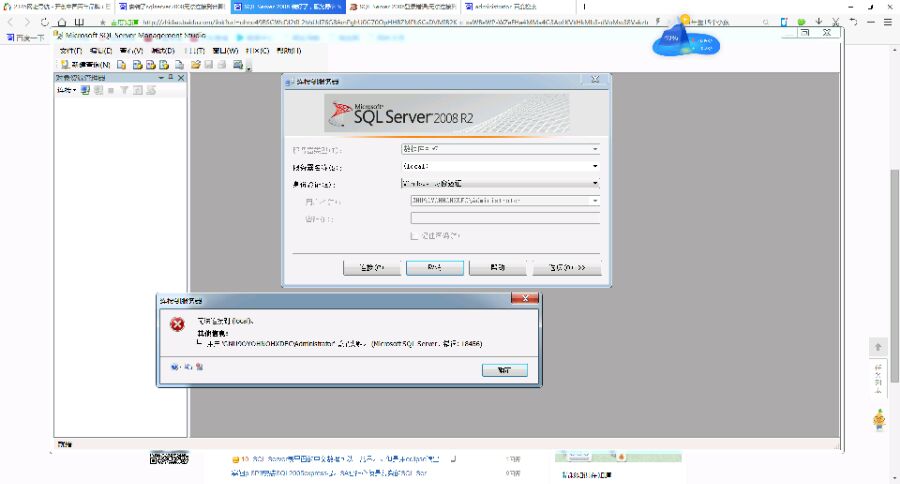Click the Connect Object Explorer server icon

(85, 90)
